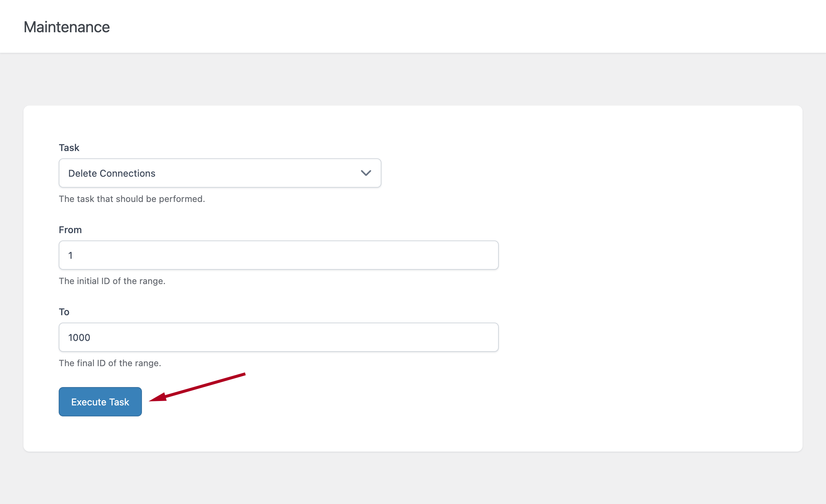Select the value 1 in From field
This screenshot has height=504, width=826.
(70, 255)
